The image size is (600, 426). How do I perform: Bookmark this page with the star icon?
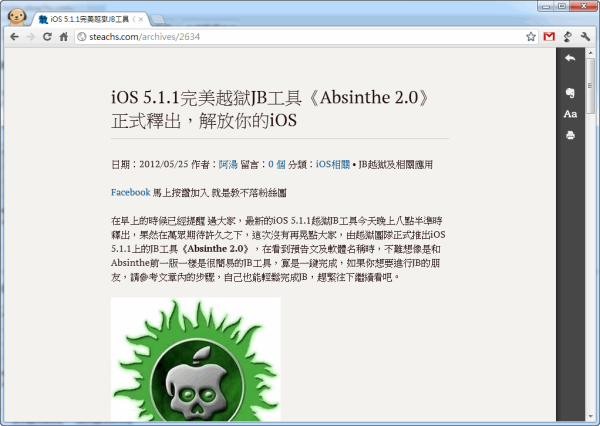pos(530,37)
